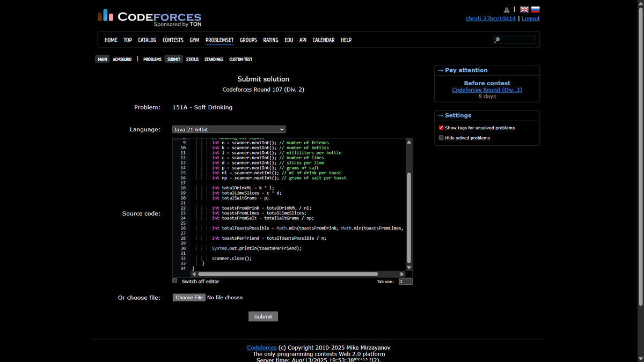Open the TOP menu item
The height and width of the screenshot is (362, 644).
tap(128, 40)
